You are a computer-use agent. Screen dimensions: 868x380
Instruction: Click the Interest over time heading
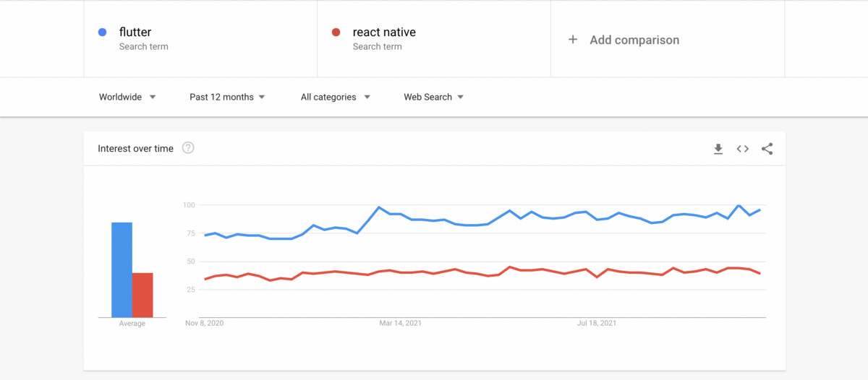(x=136, y=148)
